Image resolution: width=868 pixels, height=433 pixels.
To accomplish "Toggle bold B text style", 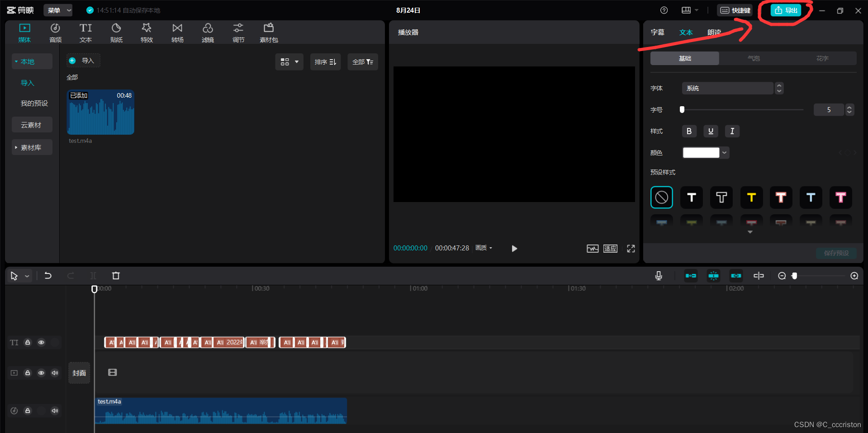I will [x=689, y=131].
